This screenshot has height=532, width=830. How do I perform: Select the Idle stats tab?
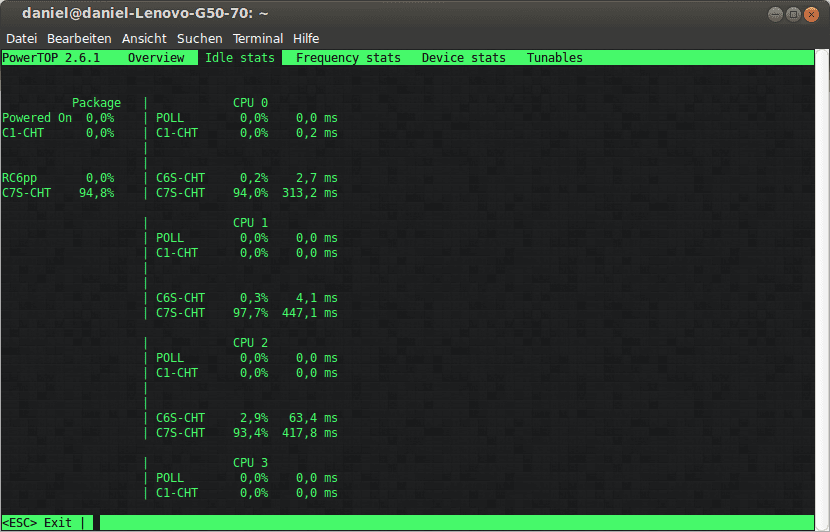tap(240, 58)
